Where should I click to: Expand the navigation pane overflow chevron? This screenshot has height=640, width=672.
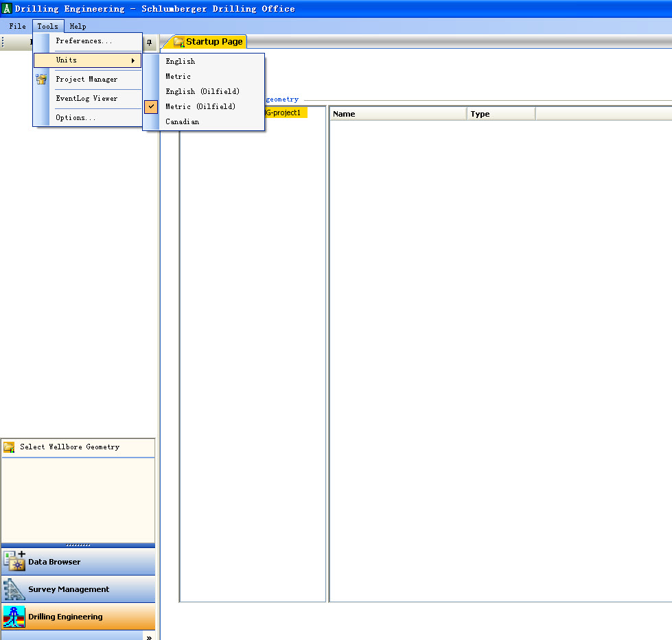point(149,637)
